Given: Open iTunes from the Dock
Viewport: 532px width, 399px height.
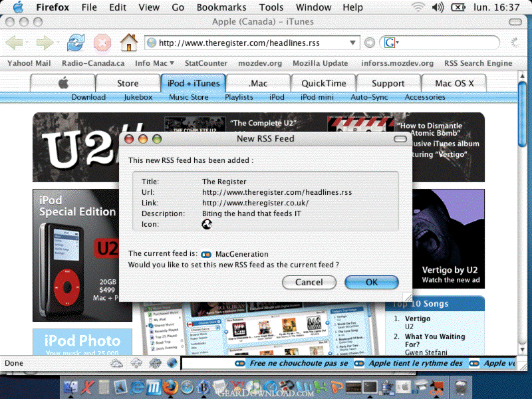Looking at the screenshot, I should pyautogui.click(x=253, y=387).
